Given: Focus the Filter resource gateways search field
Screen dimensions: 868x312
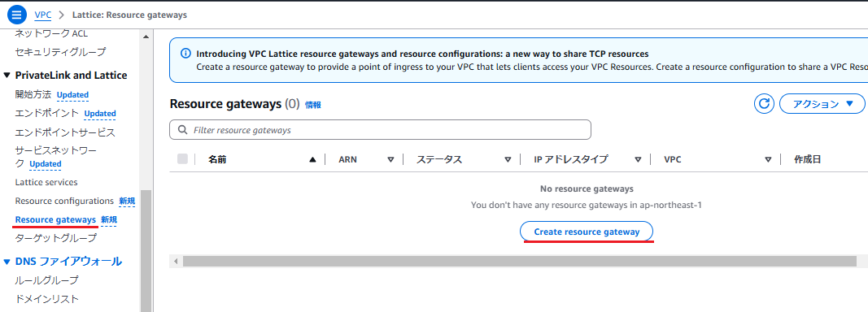Looking at the screenshot, I should (380, 130).
